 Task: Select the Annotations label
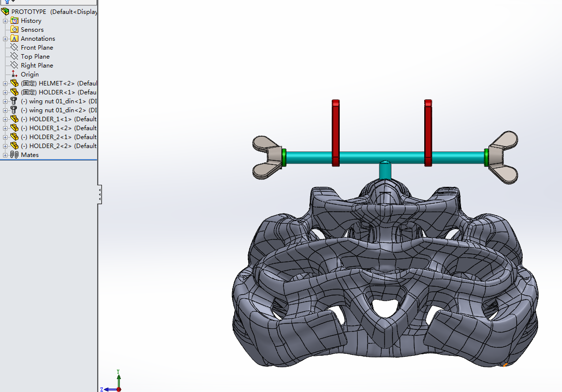pyautogui.click(x=38, y=39)
